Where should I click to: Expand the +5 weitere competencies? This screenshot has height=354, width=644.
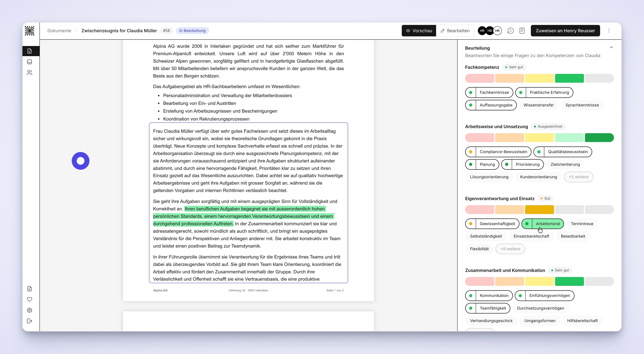578,177
